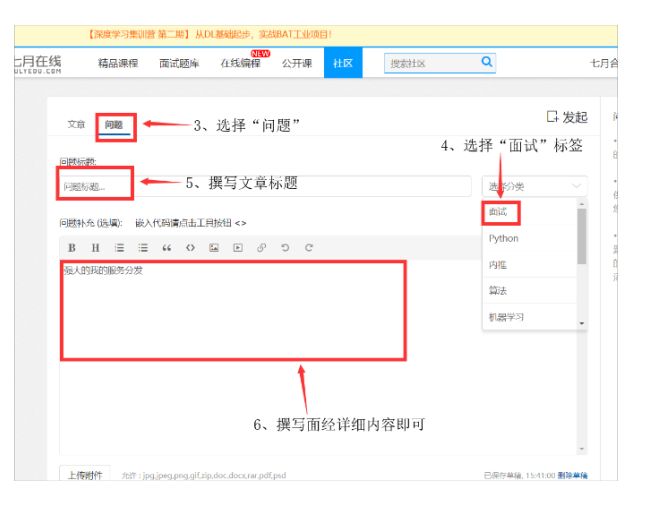655x505 pixels.
Task: Select 机器学习 from the category list
Action: [x=506, y=317]
